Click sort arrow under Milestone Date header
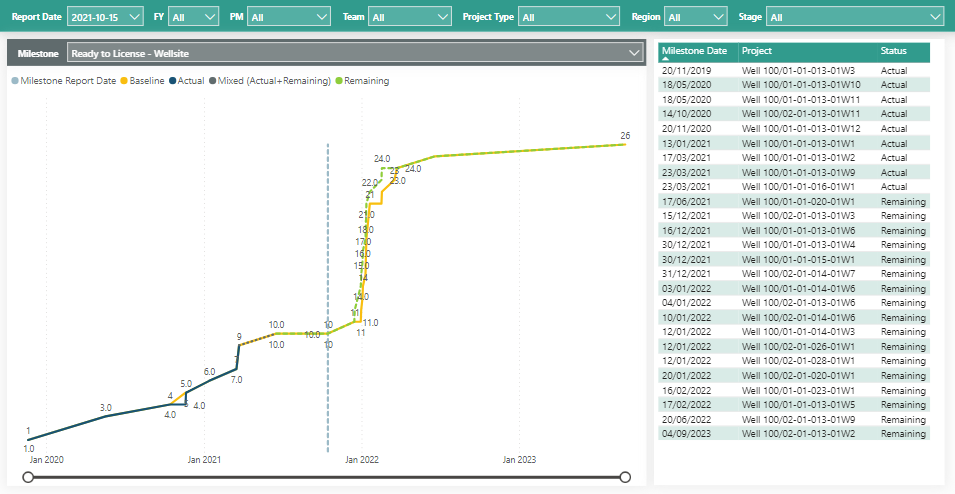955x494 pixels. pos(666,61)
